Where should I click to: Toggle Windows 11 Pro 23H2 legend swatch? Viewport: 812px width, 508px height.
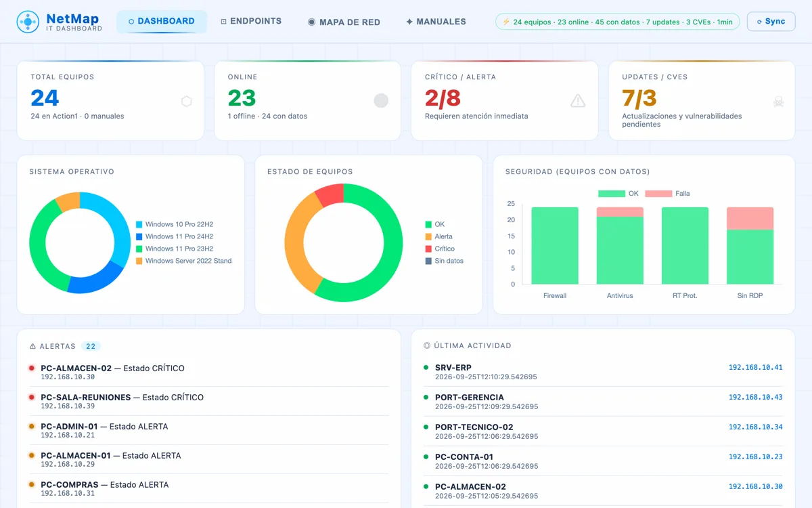click(139, 249)
